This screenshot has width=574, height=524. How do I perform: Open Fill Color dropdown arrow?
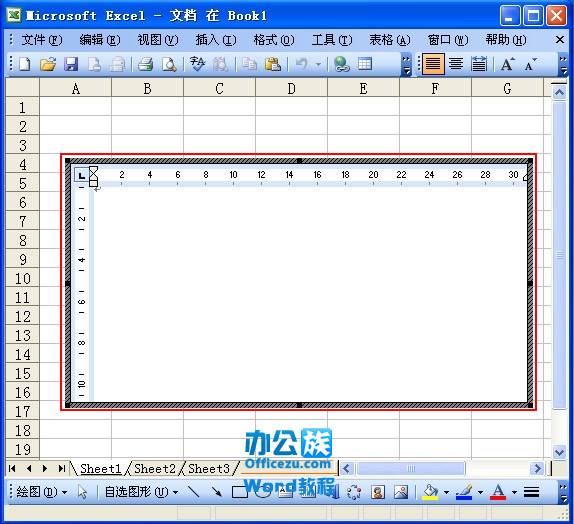[446, 492]
